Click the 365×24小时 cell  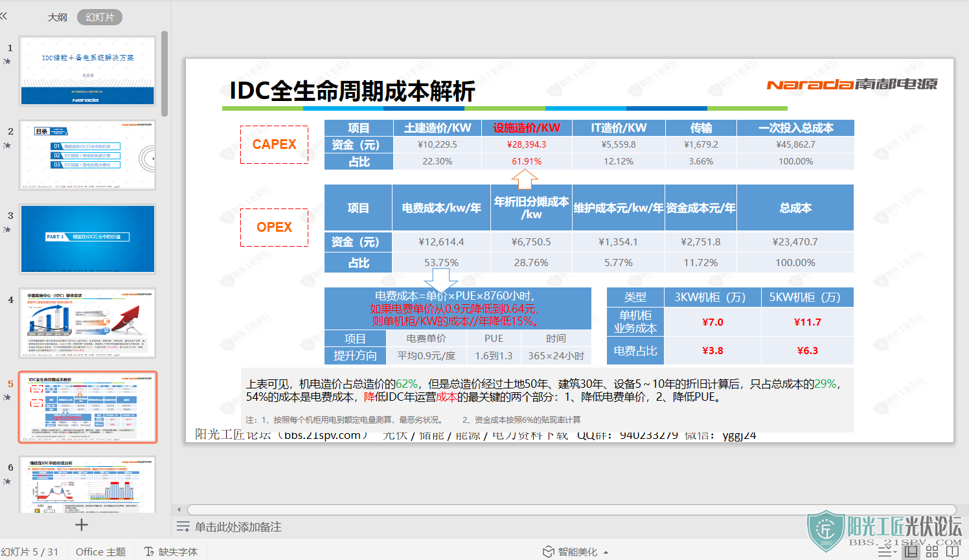556,355
